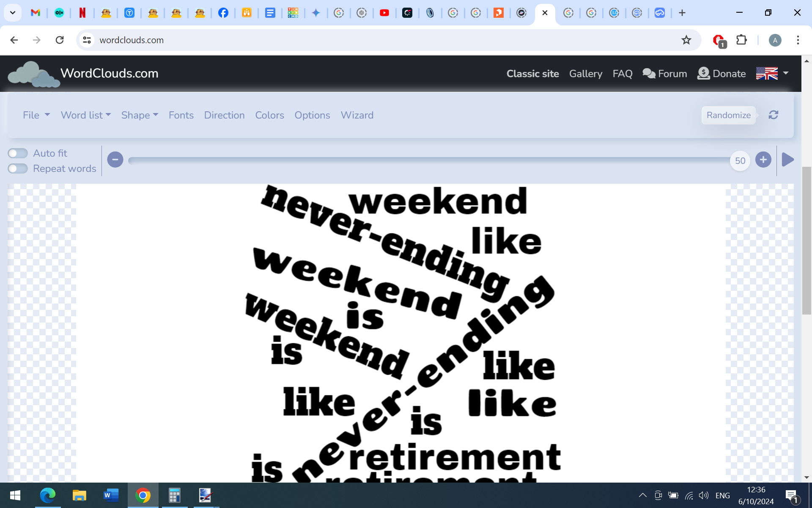
Task: Click the Randomize button
Action: [x=728, y=115]
